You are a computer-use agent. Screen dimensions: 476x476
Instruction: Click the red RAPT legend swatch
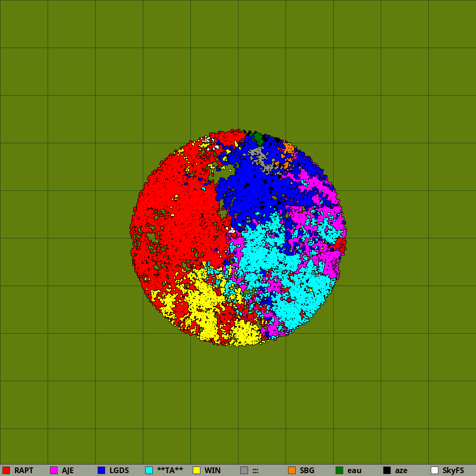point(6,470)
